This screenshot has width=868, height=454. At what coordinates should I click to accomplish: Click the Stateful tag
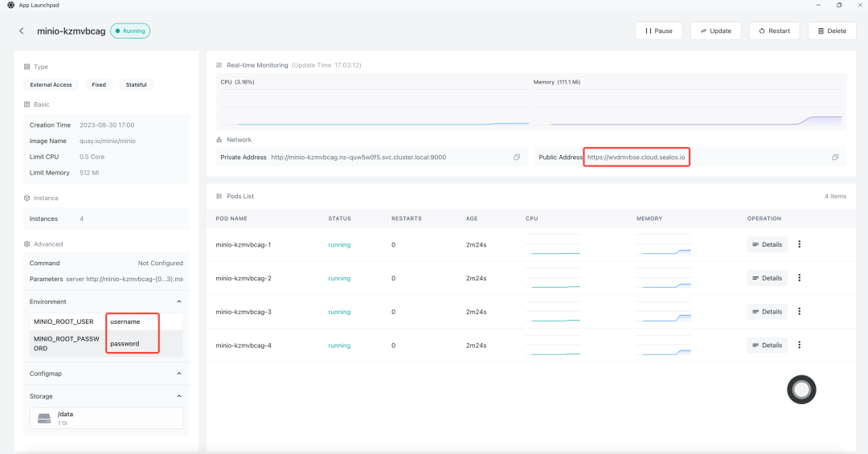136,84
